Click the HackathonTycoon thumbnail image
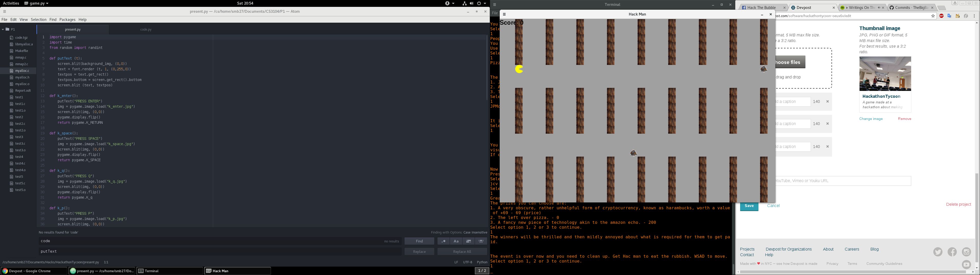980x275 pixels. click(885, 74)
